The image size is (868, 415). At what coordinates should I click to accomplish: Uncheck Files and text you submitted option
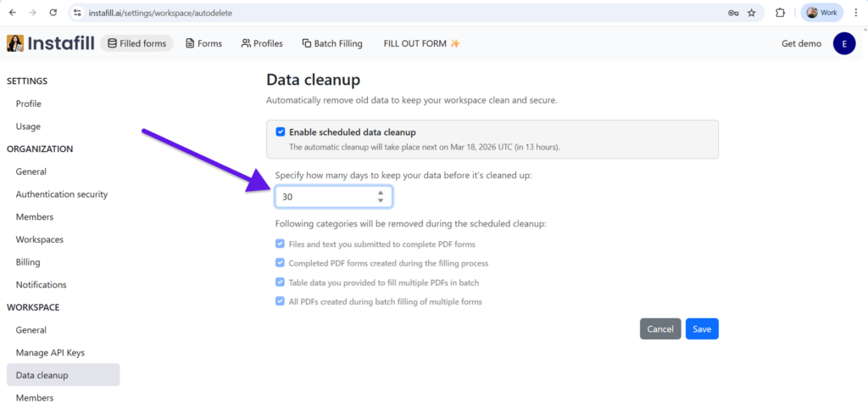pyautogui.click(x=280, y=244)
